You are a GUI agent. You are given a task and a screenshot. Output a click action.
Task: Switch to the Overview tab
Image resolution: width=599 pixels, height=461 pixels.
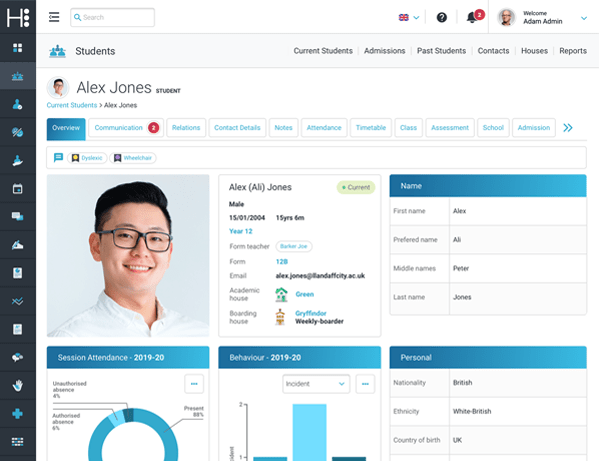point(66,128)
